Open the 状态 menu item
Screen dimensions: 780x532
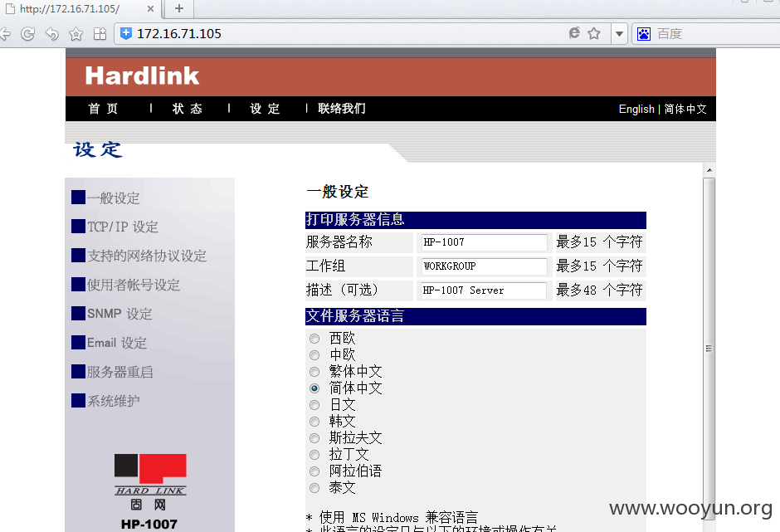188,109
